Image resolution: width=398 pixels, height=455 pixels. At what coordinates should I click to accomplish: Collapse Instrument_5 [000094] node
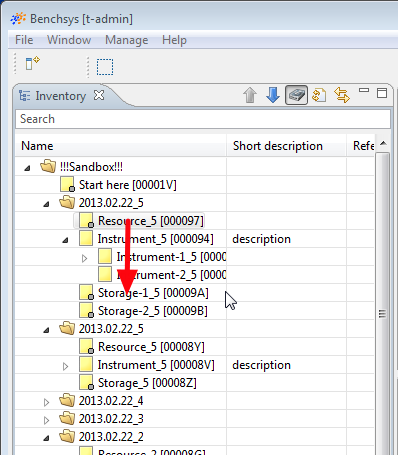click(x=66, y=240)
